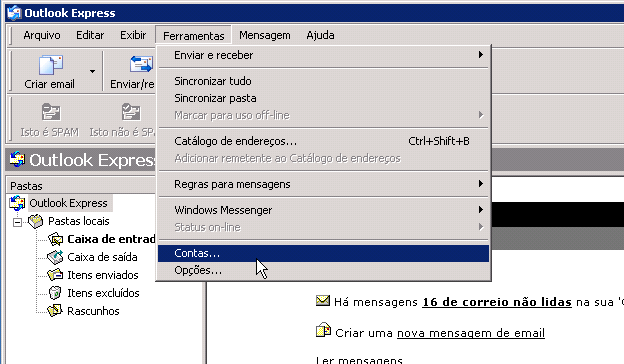624x364 pixels.
Task: Select Opções... in the Ferramentas menu
Action: tap(323, 271)
